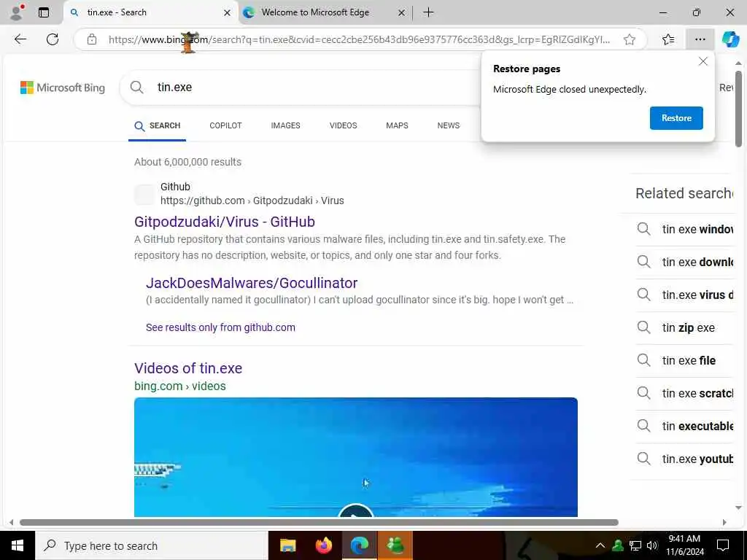Open the tab actions menu icon
Viewport: 747px width, 560px height.
coord(44,12)
